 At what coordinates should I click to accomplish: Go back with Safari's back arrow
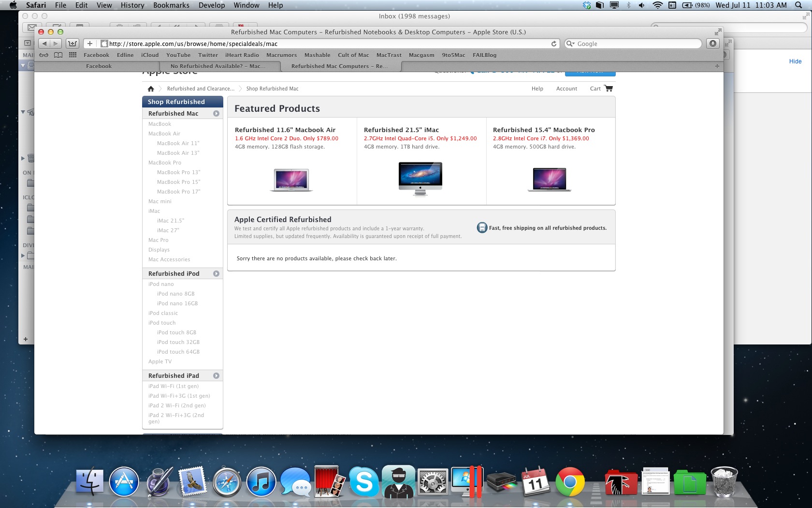tap(44, 44)
